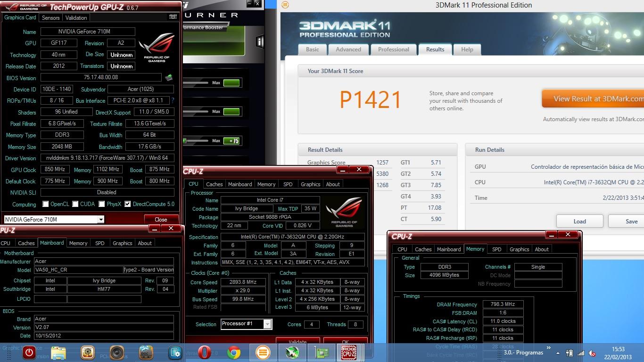Click the orange 3DMark 11 title bar icon

(x=285, y=5)
